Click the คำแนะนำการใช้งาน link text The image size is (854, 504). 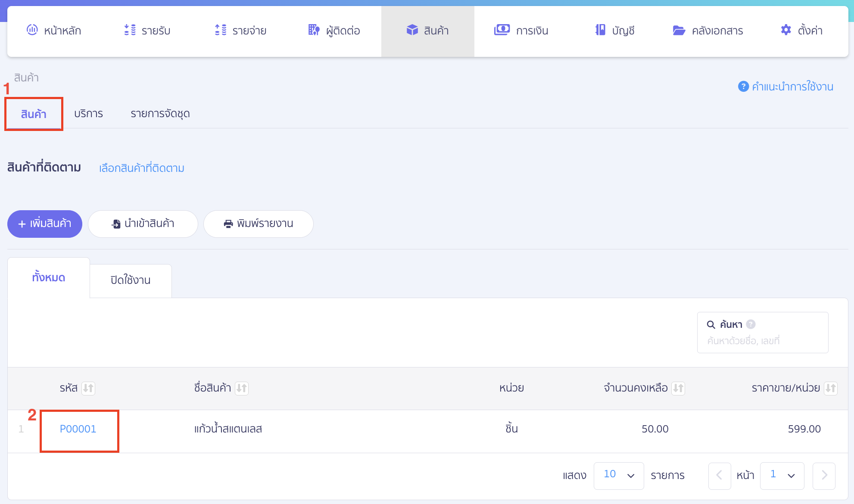point(793,87)
